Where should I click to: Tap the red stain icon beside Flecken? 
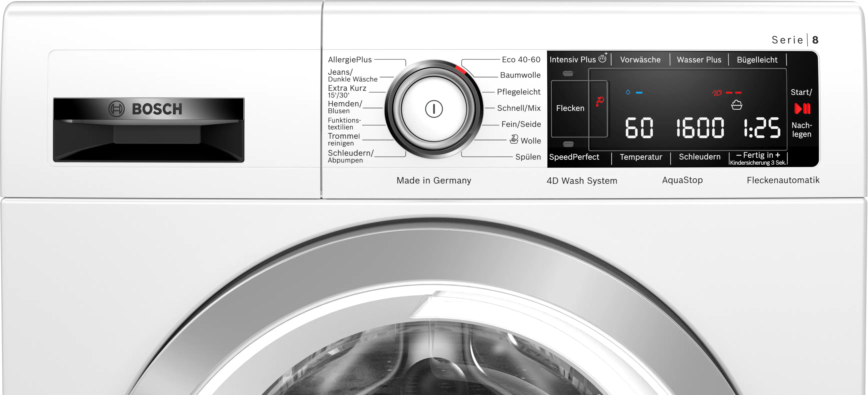coord(600,101)
